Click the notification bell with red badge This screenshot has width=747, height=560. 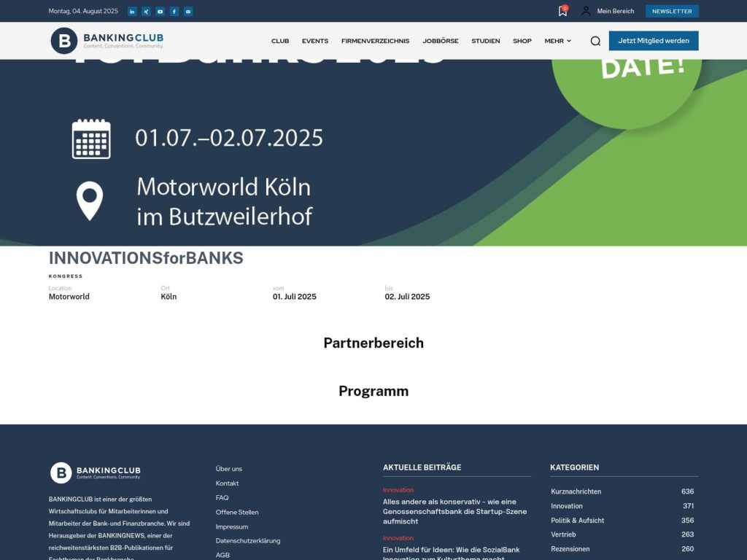[562, 11]
